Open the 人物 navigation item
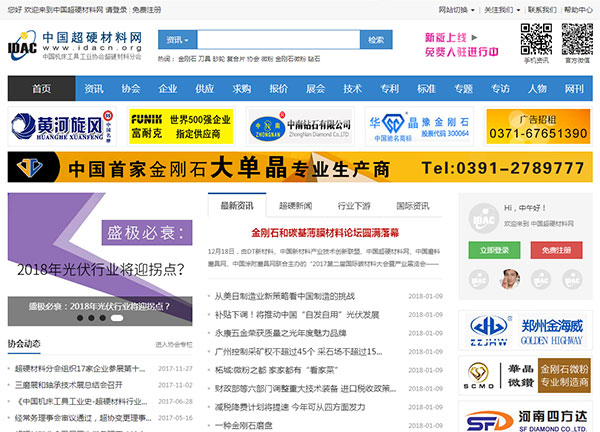Screen dimensions: 600x432 click(x=537, y=89)
